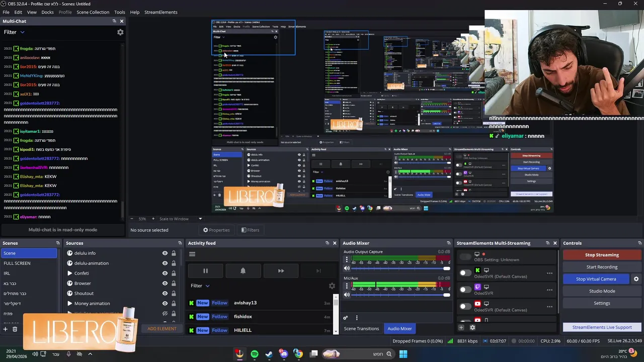Switch to Audio Mixer tab
The height and width of the screenshot is (362, 644).
[399, 329]
